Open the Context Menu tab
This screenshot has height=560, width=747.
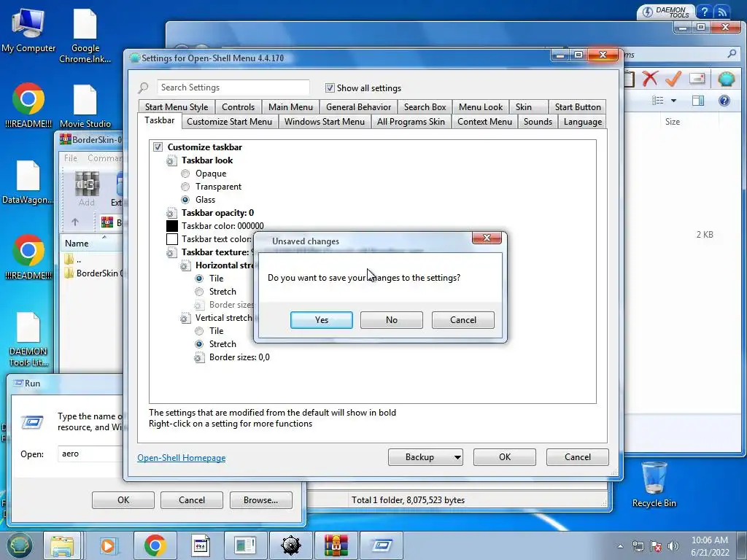click(484, 122)
